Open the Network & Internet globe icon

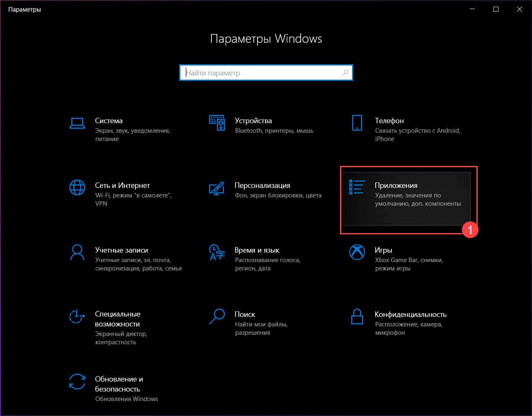[x=77, y=187]
